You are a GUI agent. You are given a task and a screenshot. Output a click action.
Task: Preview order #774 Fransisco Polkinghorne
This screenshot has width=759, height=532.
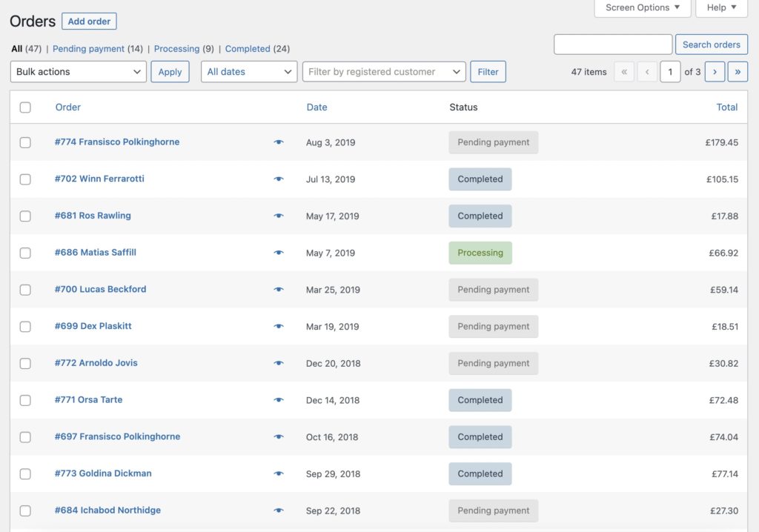(278, 142)
